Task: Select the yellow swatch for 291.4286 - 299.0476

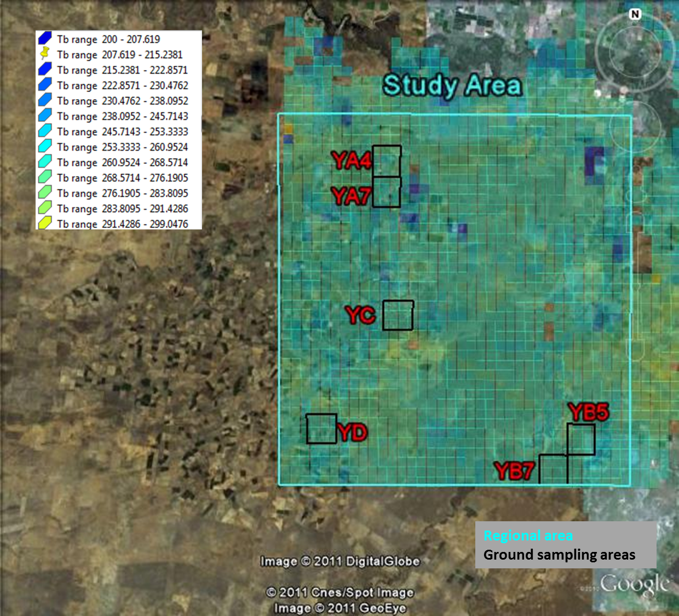Action: click(x=45, y=223)
